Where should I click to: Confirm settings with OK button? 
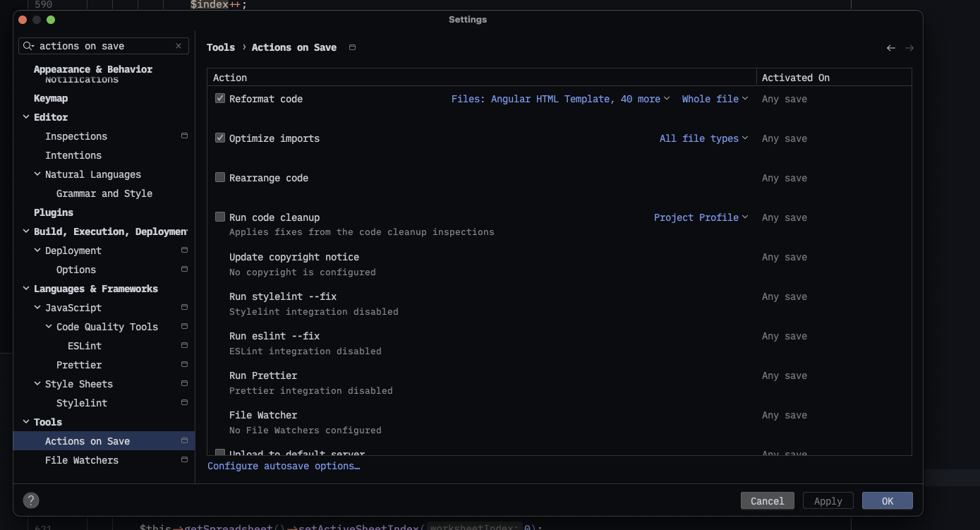(x=888, y=501)
